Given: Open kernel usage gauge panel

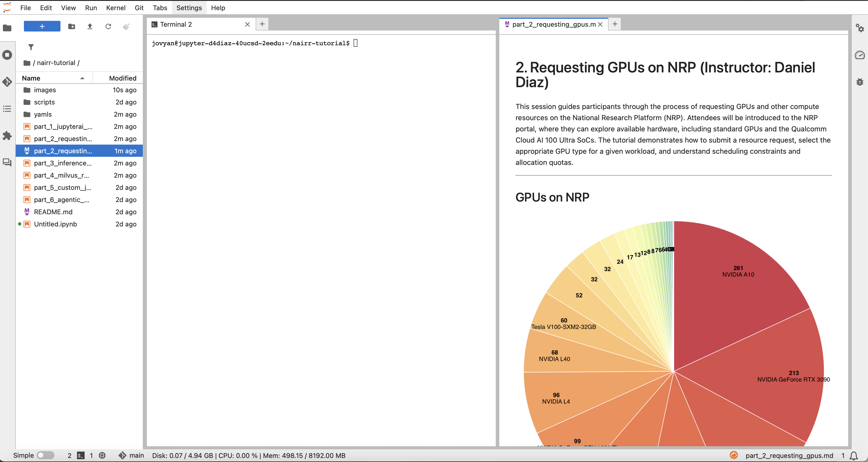Looking at the screenshot, I should tap(860, 55).
